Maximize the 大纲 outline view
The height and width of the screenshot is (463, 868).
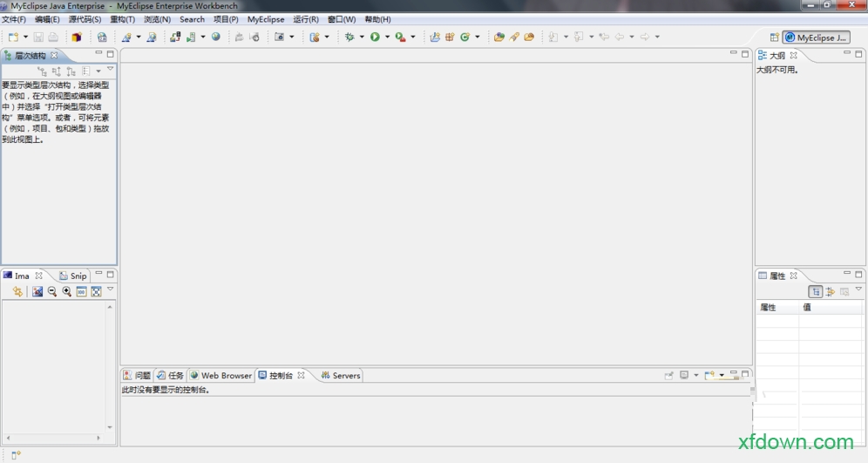[858, 54]
